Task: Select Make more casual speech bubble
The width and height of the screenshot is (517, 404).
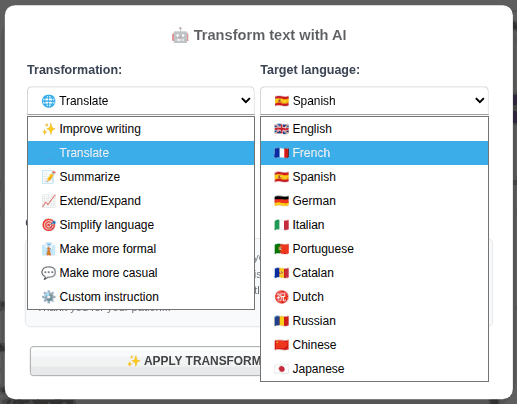Action: [x=141, y=273]
